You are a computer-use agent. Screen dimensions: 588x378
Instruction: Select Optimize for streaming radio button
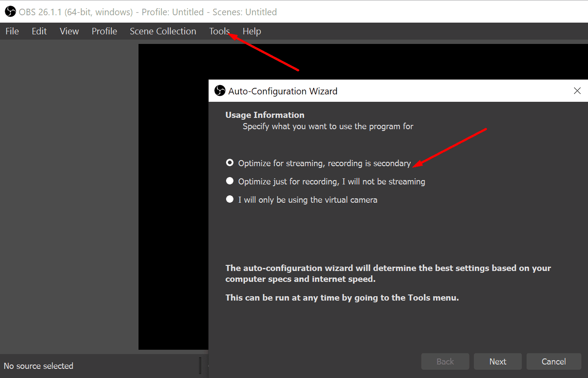coord(230,163)
